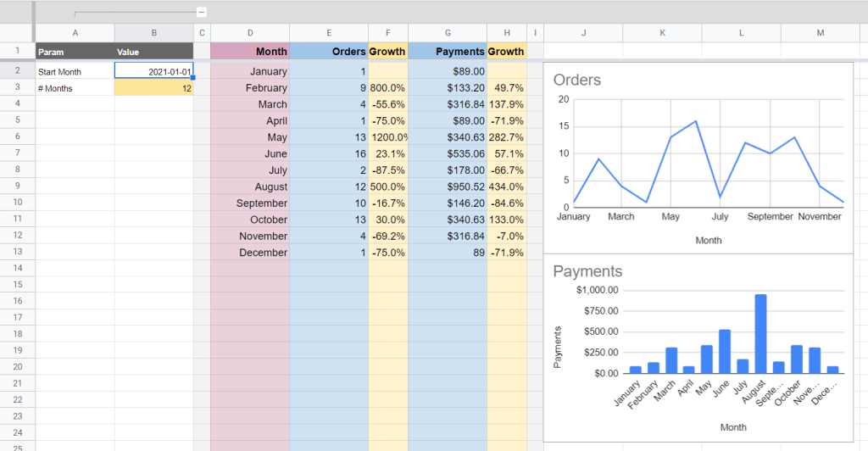This screenshot has height=451, width=868.
Task: Click the June peak on Orders line
Action: point(695,120)
